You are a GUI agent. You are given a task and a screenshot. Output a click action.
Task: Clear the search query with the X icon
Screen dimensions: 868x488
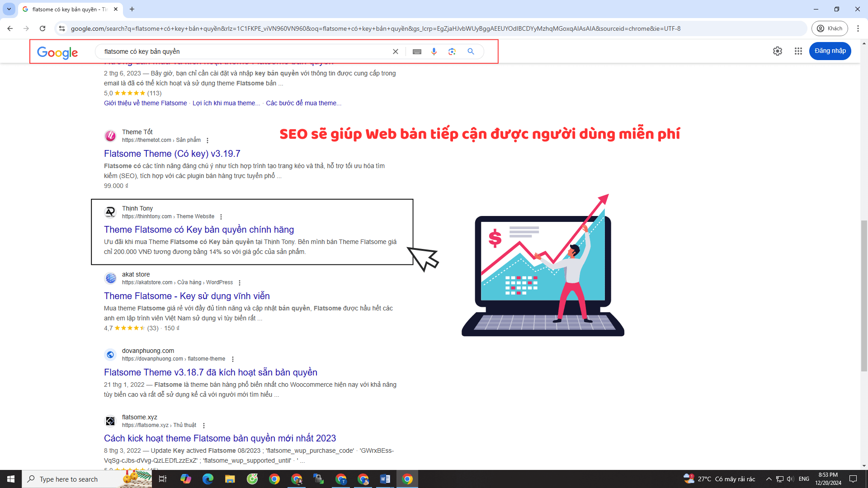[396, 51]
